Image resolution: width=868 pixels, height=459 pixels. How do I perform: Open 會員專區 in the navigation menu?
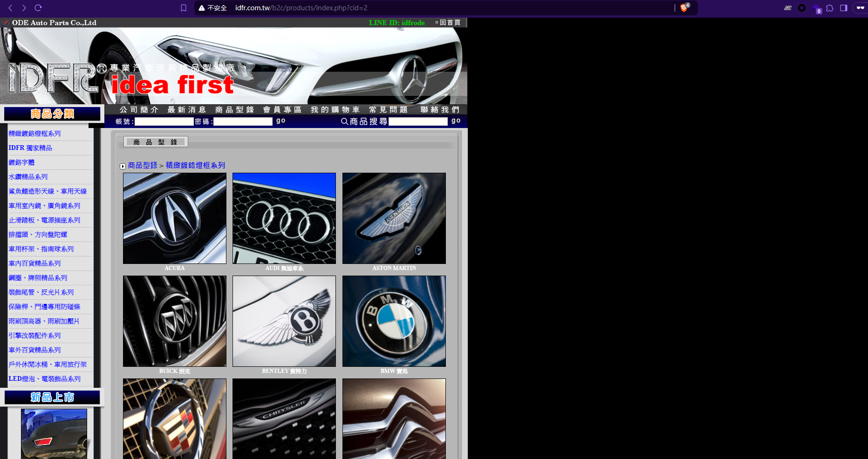(x=282, y=110)
